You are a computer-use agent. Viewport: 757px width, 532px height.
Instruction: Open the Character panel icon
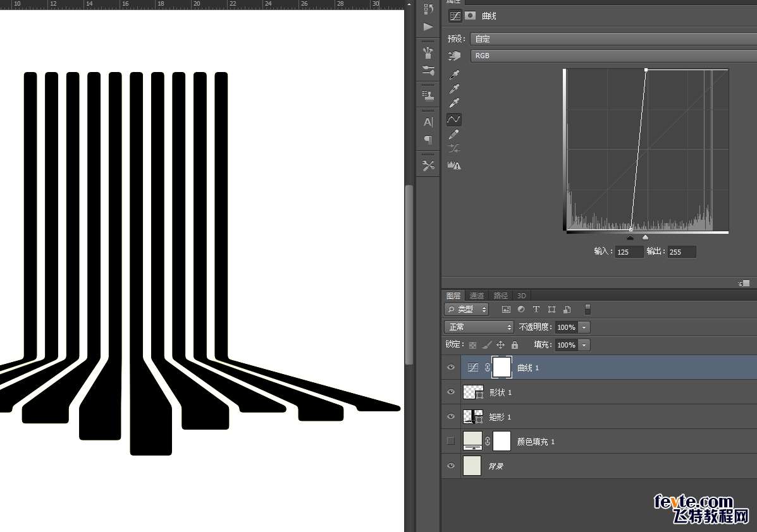428,122
